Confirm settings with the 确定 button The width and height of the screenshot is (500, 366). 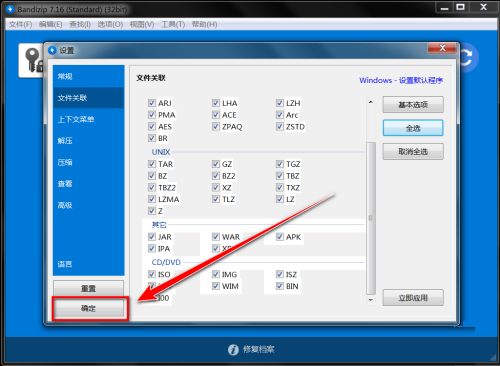point(89,308)
